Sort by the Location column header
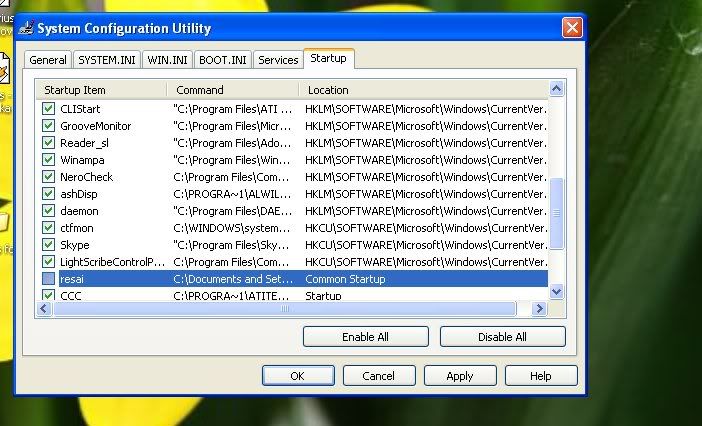 [x=424, y=90]
